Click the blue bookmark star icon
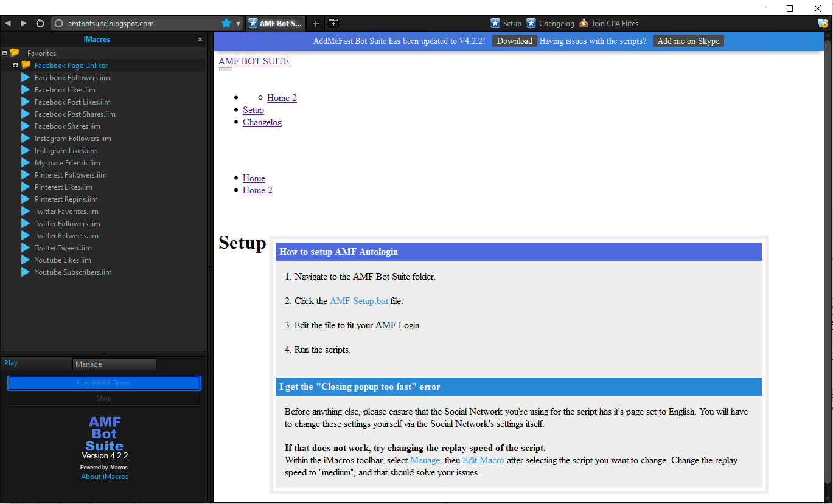 click(226, 23)
